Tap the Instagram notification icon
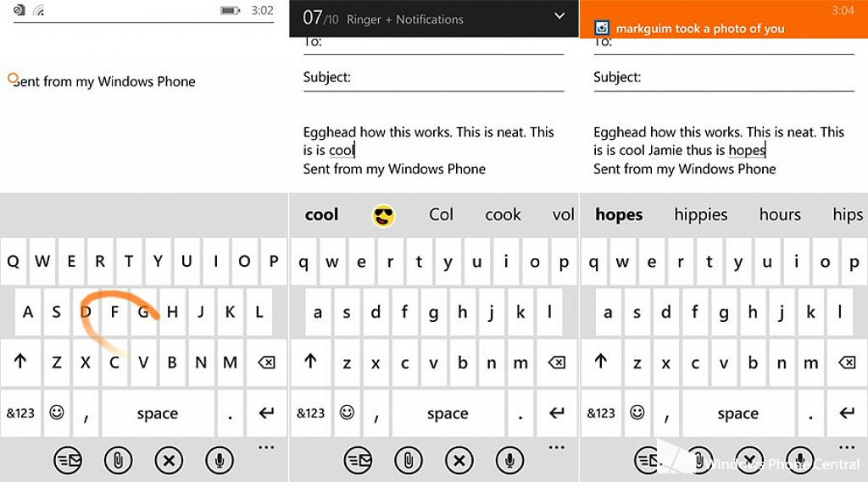 (602, 28)
